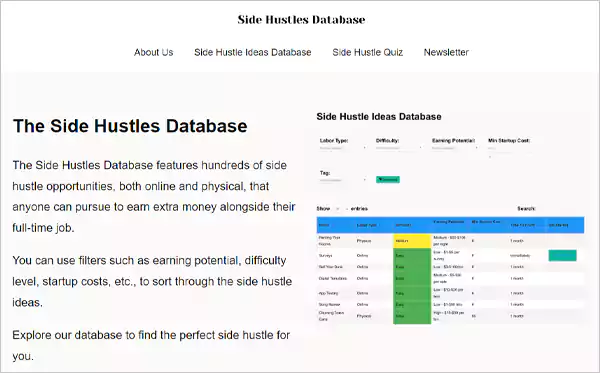This screenshot has height=373, width=600.
Task: Open the About Us page
Action: point(153,52)
